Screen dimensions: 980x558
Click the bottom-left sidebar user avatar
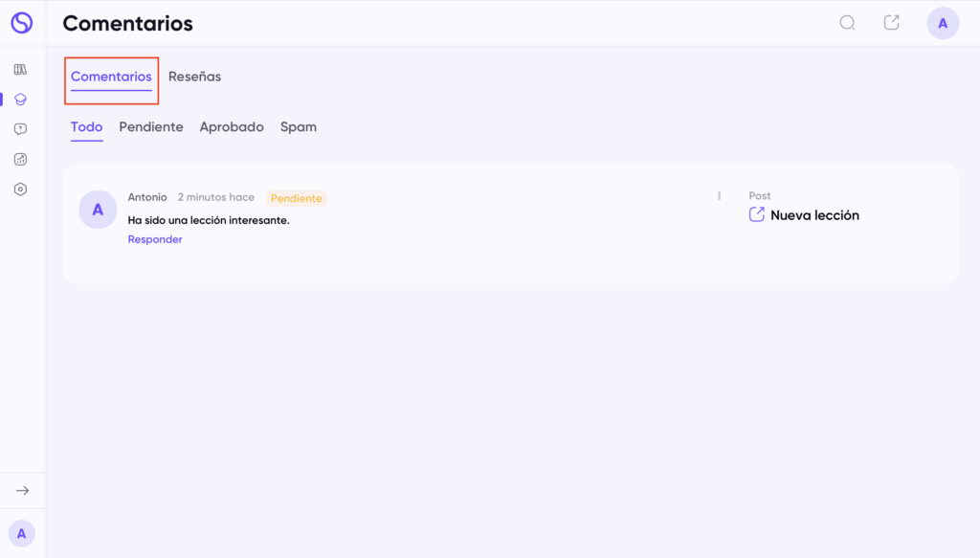(x=22, y=534)
